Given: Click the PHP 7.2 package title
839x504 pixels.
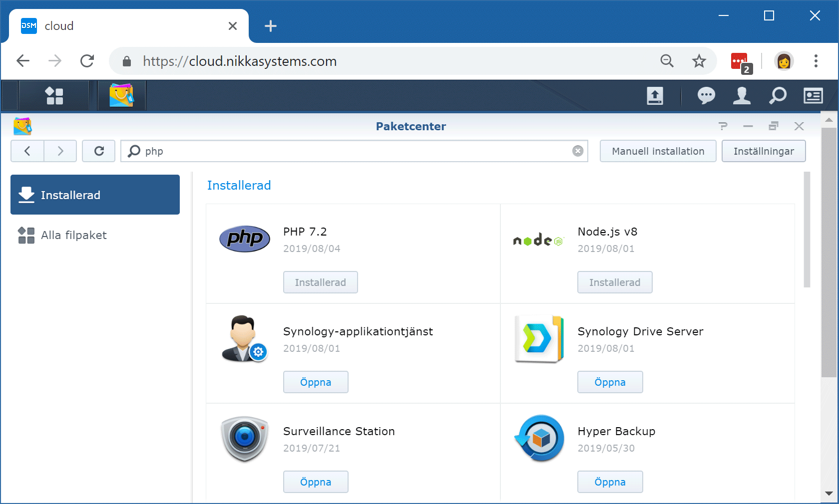Looking at the screenshot, I should [x=305, y=232].
